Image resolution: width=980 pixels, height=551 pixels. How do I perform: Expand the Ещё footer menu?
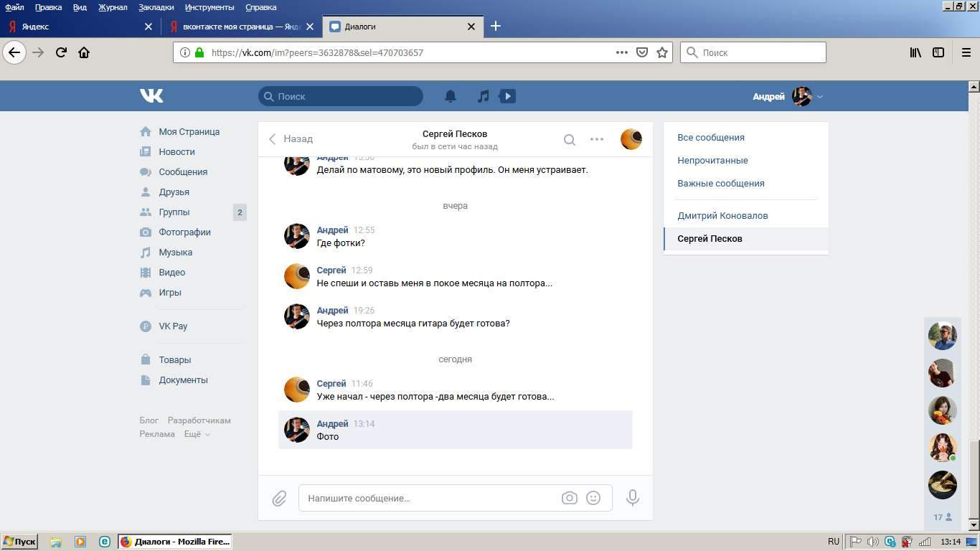coord(197,434)
